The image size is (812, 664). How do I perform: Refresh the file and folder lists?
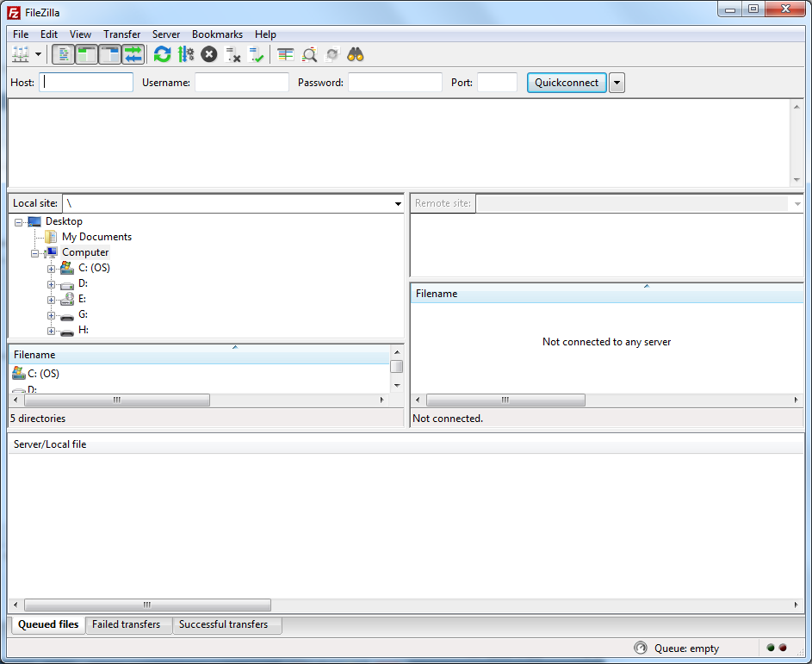pyautogui.click(x=162, y=54)
